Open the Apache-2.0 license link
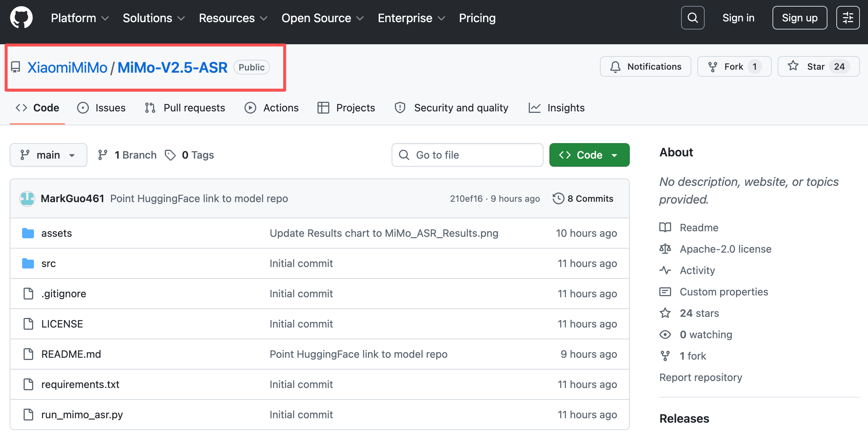The height and width of the screenshot is (433, 868). (x=725, y=249)
